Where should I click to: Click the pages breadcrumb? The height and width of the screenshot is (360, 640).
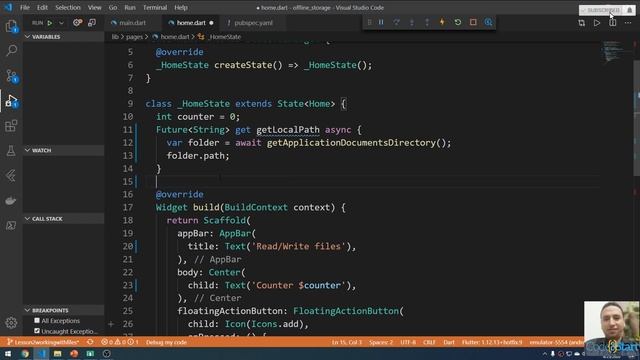coord(134,37)
